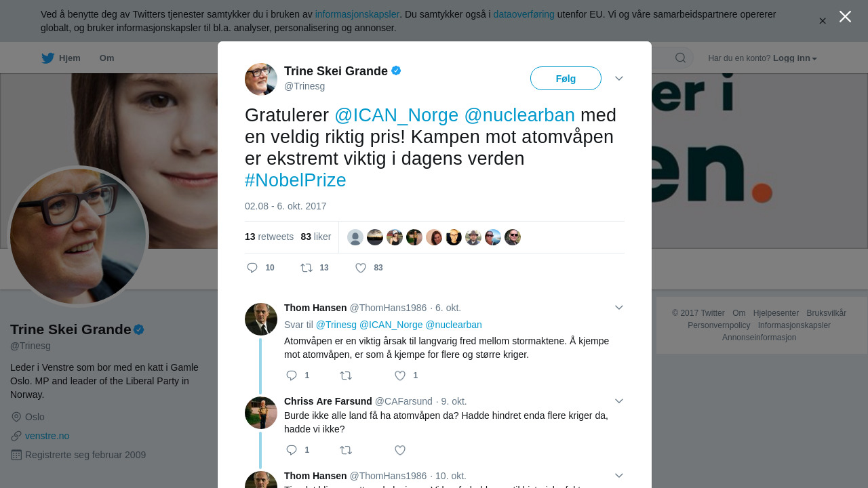
Task: View Trine Skei Grande's large profile photo
Action: point(78,237)
